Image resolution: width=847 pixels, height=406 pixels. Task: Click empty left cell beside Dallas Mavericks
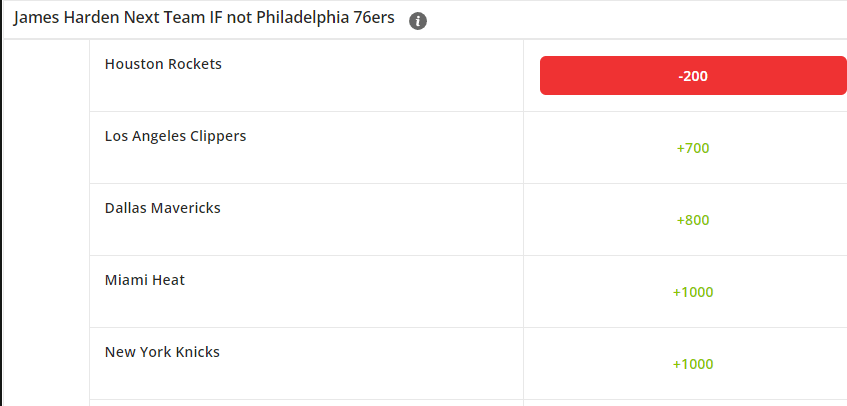tap(46, 219)
